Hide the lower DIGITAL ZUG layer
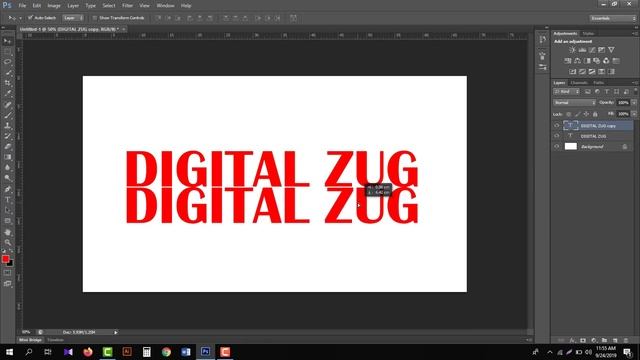640x360 pixels. (557, 136)
